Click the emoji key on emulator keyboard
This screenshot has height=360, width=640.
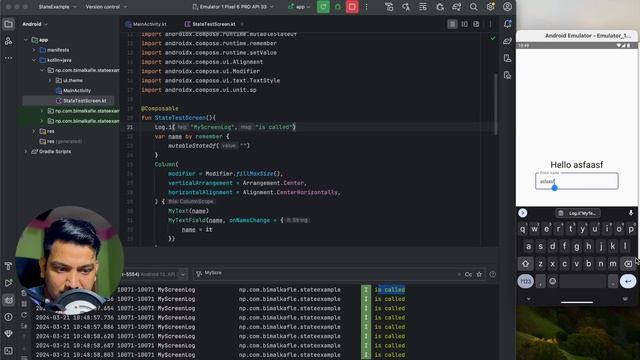[553, 281]
